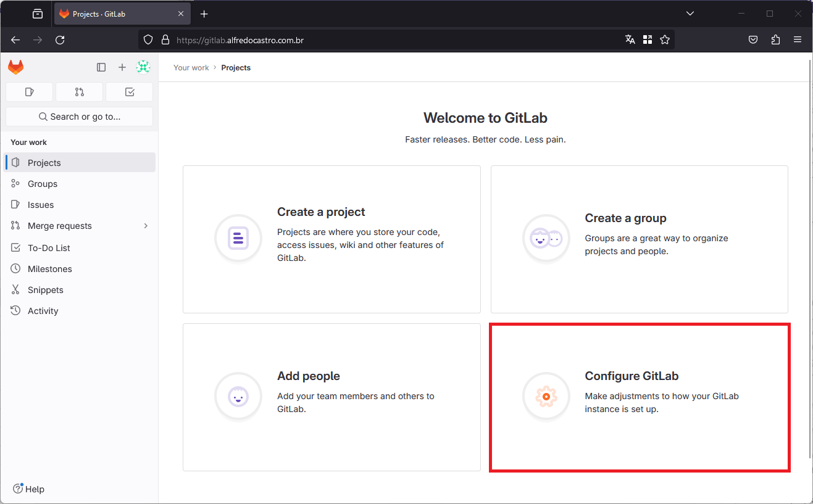Click the 'Your work' sidebar heading
813x504 pixels.
pos(28,143)
